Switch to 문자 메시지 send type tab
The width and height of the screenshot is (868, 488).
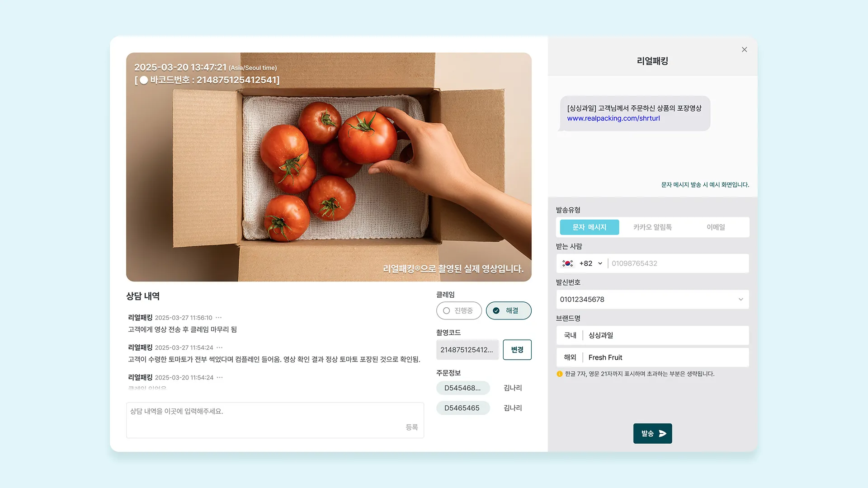tap(590, 227)
